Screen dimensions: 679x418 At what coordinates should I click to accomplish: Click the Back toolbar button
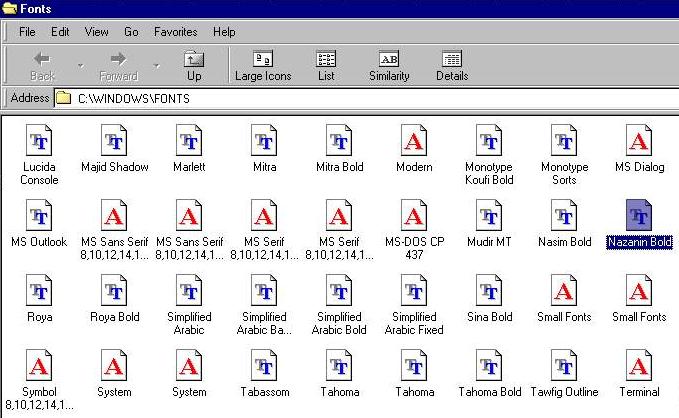coord(42,66)
